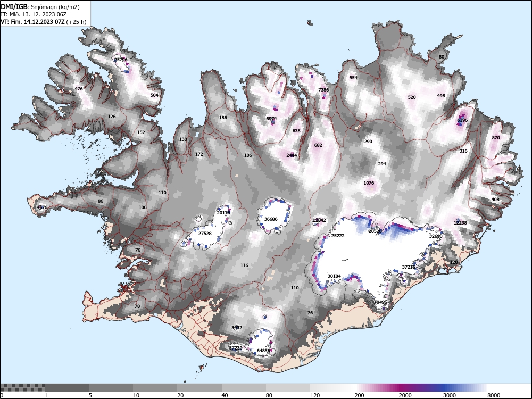Click the 2000 label on the color scale
The image size is (532, 399).
(405, 395)
